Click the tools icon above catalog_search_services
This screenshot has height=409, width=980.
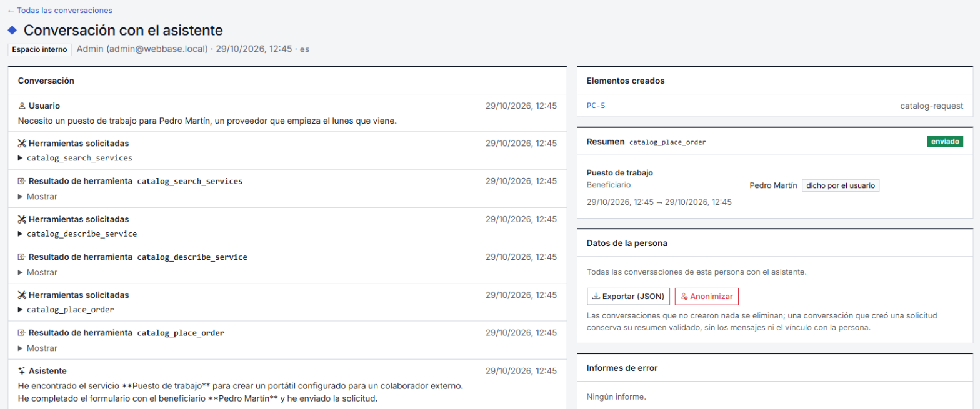coord(22,144)
